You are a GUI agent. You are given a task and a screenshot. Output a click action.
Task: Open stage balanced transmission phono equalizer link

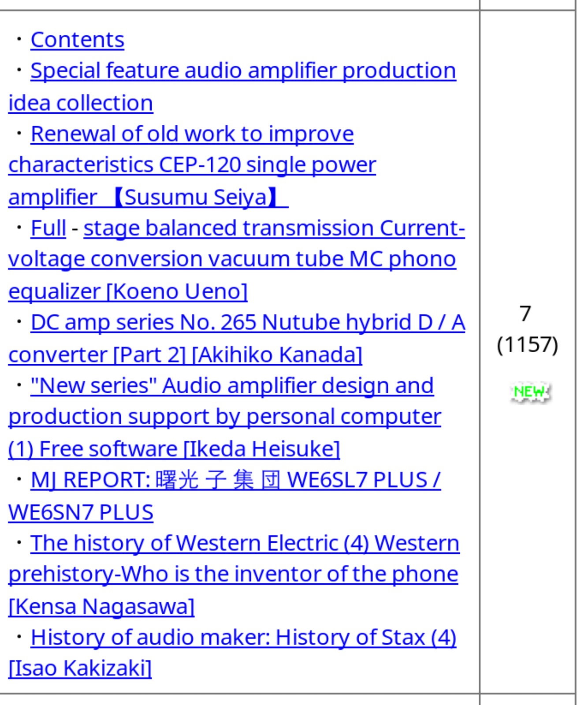click(x=274, y=228)
